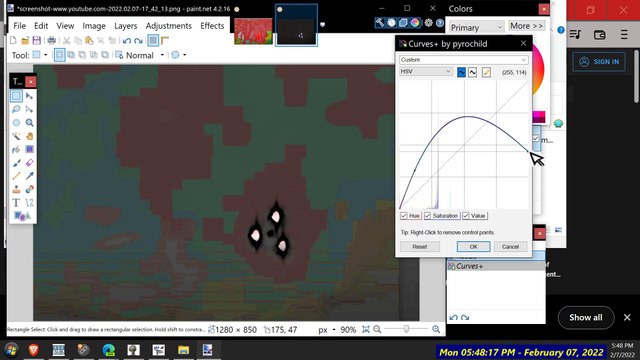
Task: Select the Line/Curve tool
Action: [x=29, y=202]
